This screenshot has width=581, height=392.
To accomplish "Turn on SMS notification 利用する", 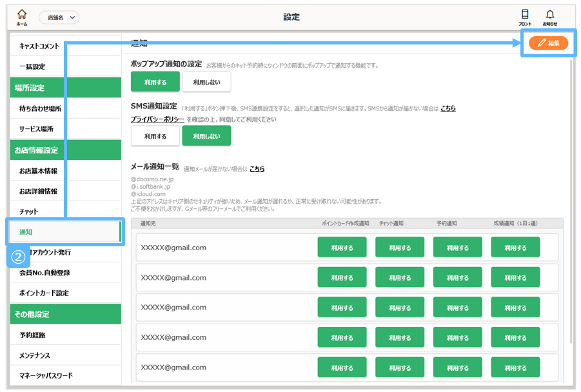I will (x=155, y=136).
